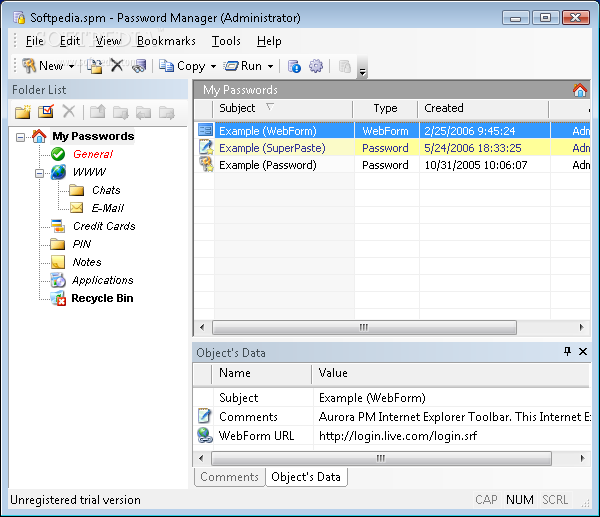Switch to the Object's Data tab

pos(306,477)
